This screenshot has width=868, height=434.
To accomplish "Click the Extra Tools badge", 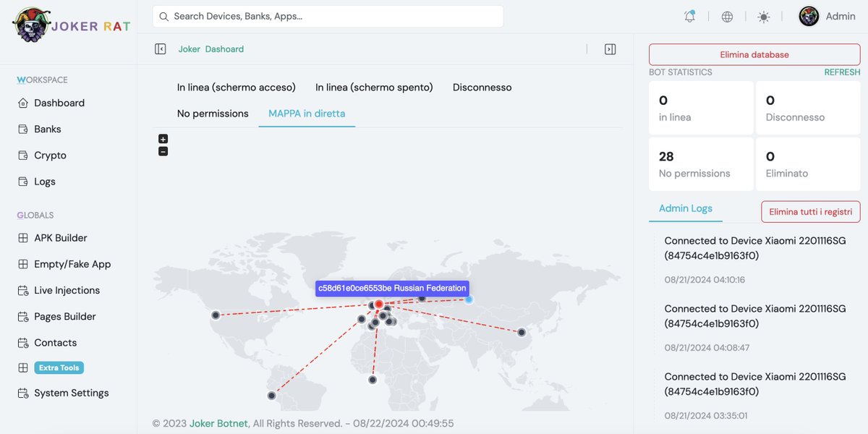I will [59, 367].
